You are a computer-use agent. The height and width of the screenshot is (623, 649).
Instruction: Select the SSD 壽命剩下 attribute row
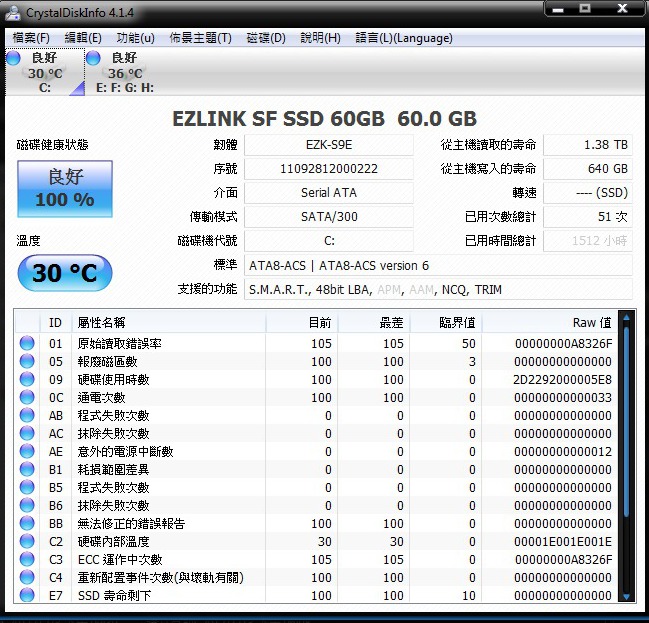point(317,595)
